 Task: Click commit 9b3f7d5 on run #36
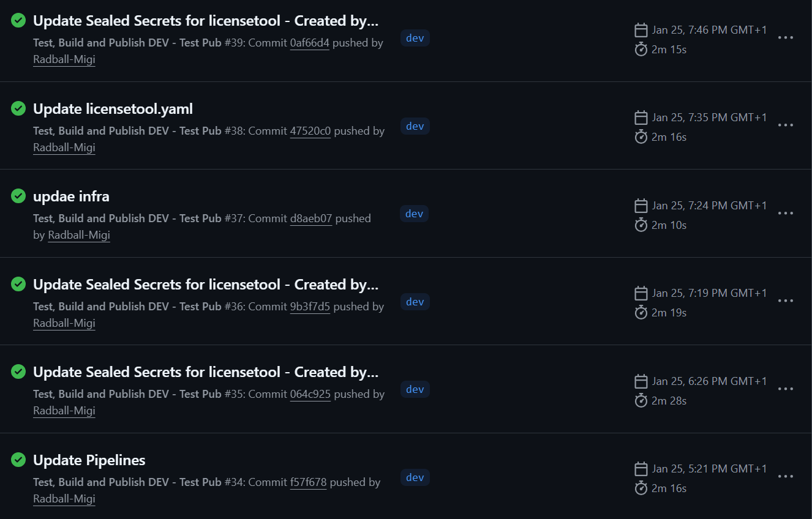tap(309, 306)
